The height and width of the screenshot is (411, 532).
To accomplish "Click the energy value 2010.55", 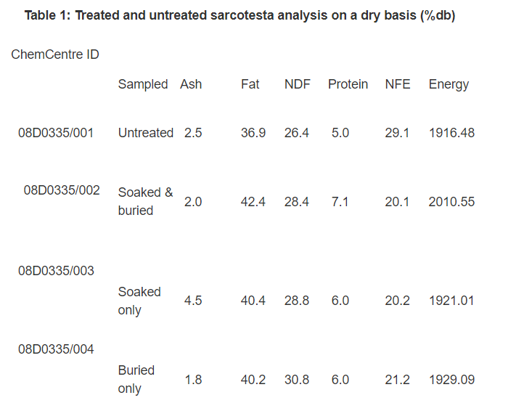I will [451, 202].
